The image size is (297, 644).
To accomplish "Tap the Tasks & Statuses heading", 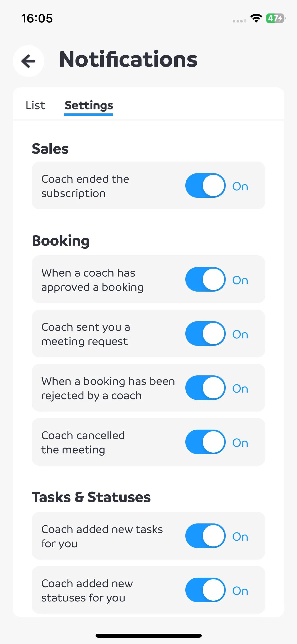I will 91,497.
